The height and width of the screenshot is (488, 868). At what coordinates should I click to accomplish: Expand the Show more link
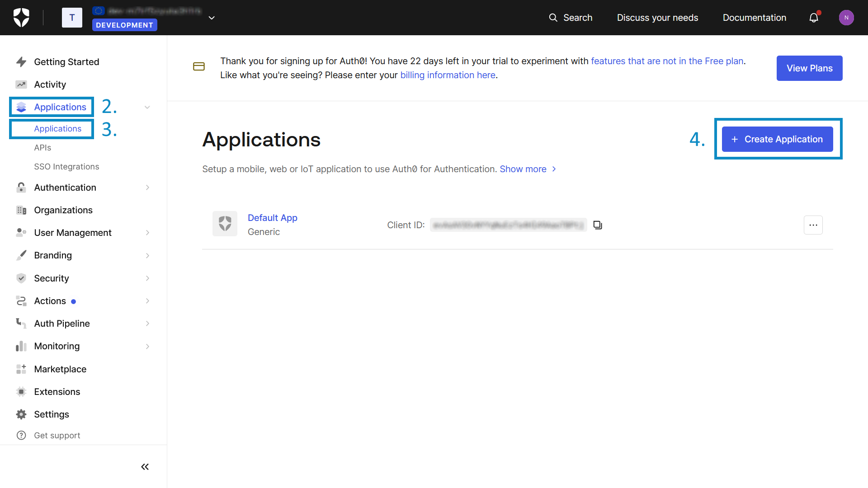click(528, 169)
